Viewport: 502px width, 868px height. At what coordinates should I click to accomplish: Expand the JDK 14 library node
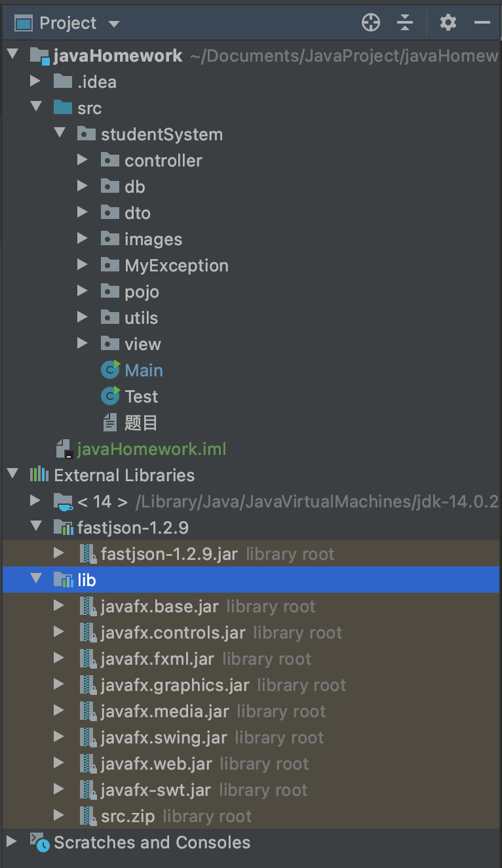point(36,501)
